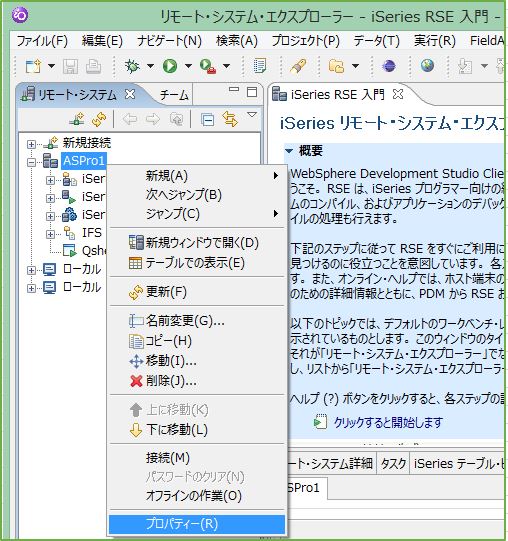Open the 新規(A) submenu
Screen dimensions: 508x541
[197, 176]
